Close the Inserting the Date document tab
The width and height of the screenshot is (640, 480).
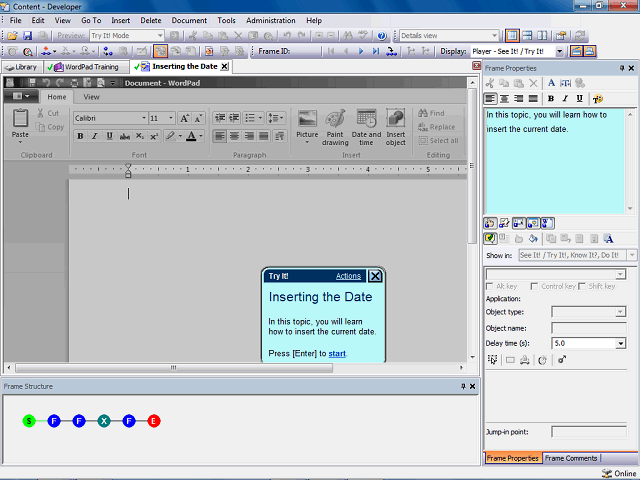coord(224,67)
